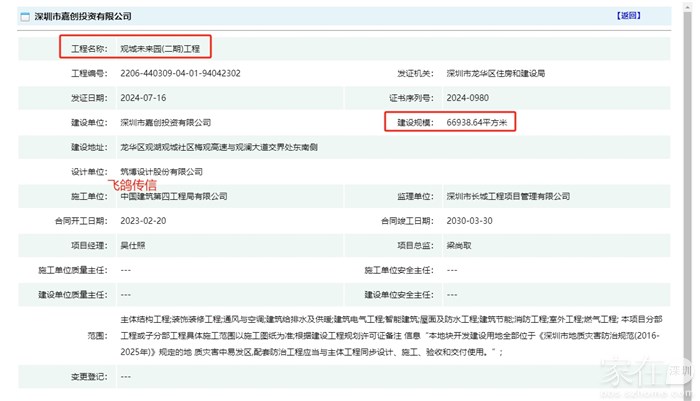Click the project number 2206-440309-04-01-94042302
The width and height of the screenshot is (700, 401).
(x=180, y=73)
